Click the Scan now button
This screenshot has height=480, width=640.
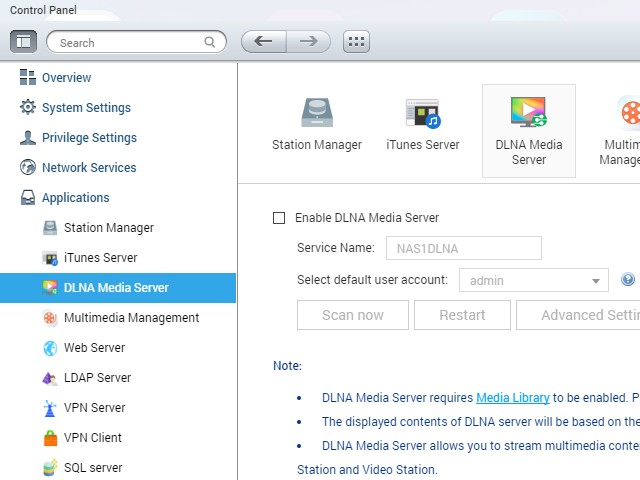[353, 315]
